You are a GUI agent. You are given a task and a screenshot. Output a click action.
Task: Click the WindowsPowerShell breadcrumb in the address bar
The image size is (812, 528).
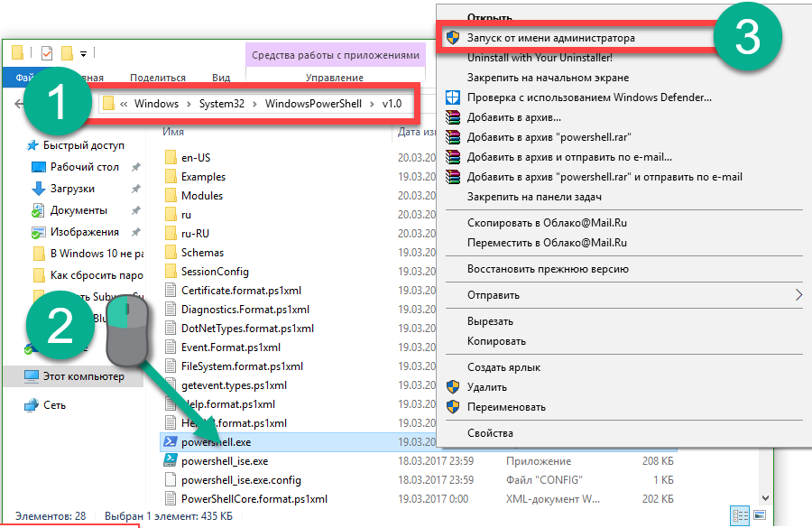click(x=313, y=104)
